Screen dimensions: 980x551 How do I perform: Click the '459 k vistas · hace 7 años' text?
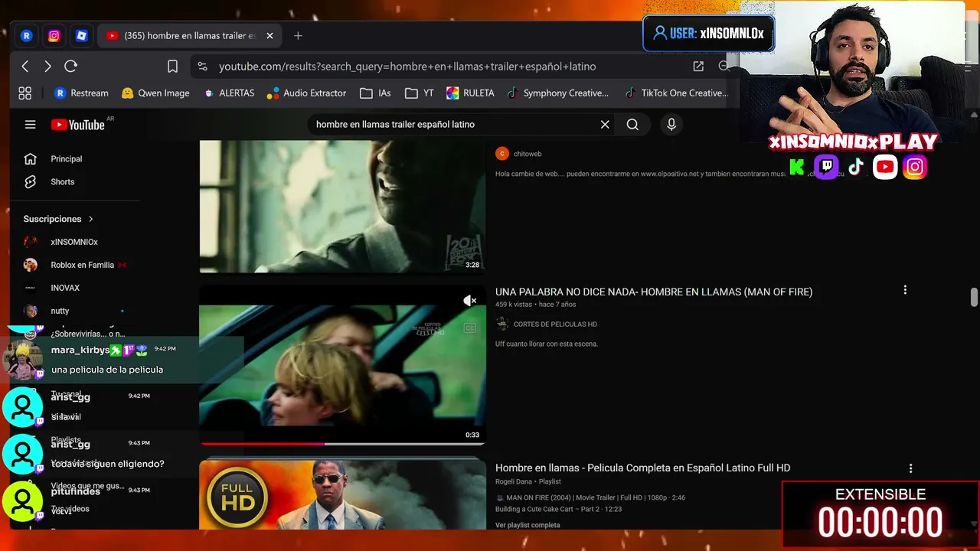tap(535, 305)
